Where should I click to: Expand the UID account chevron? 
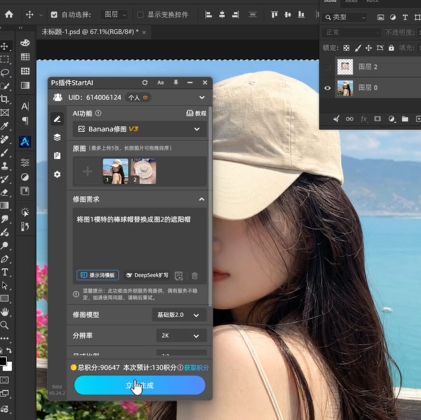[x=202, y=97]
